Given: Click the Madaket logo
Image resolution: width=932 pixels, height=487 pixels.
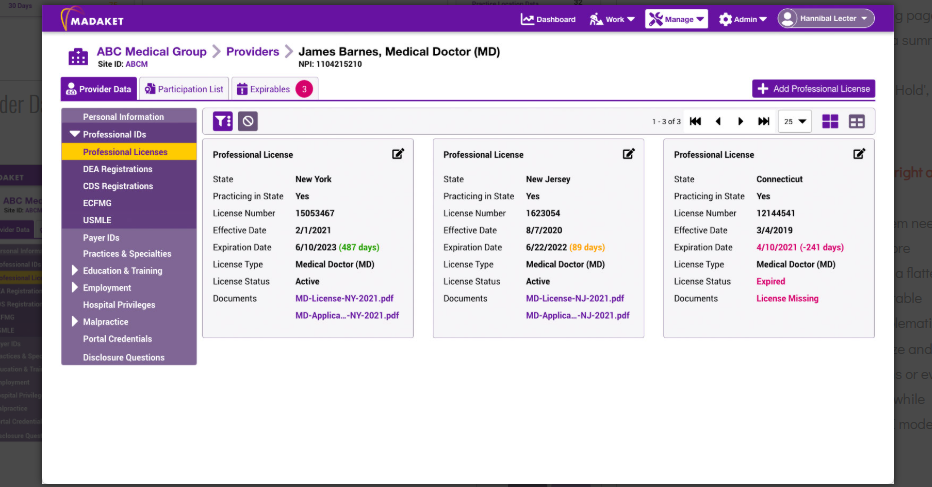Looking at the screenshot, I should pos(92,19).
